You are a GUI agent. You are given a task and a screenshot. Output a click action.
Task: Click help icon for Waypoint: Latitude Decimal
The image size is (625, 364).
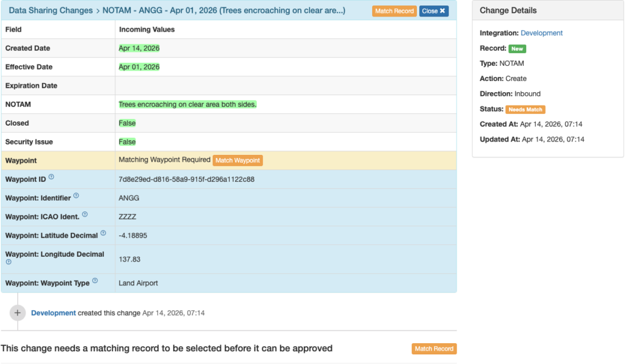point(103,234)
